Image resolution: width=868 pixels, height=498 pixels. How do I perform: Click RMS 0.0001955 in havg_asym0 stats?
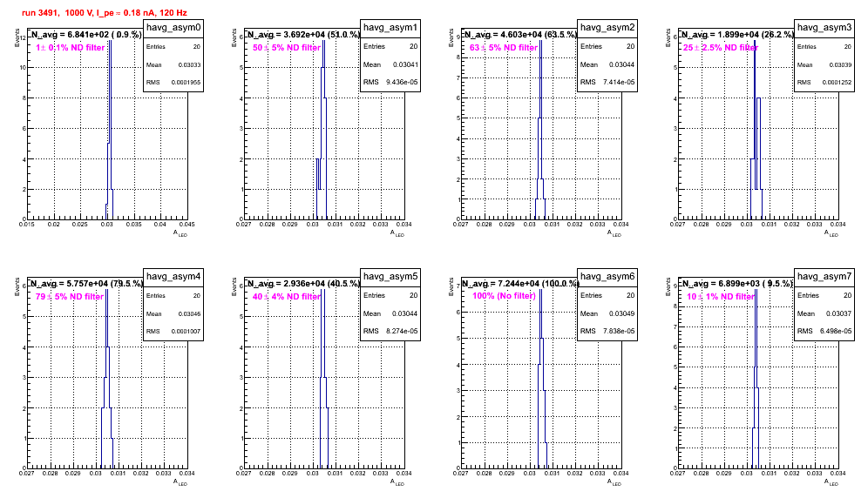click(x=173, y=82)
